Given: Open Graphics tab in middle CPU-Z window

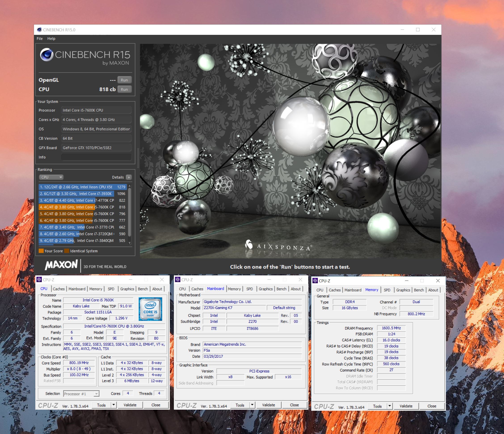Looking at the screenshot, I should 266,289.
